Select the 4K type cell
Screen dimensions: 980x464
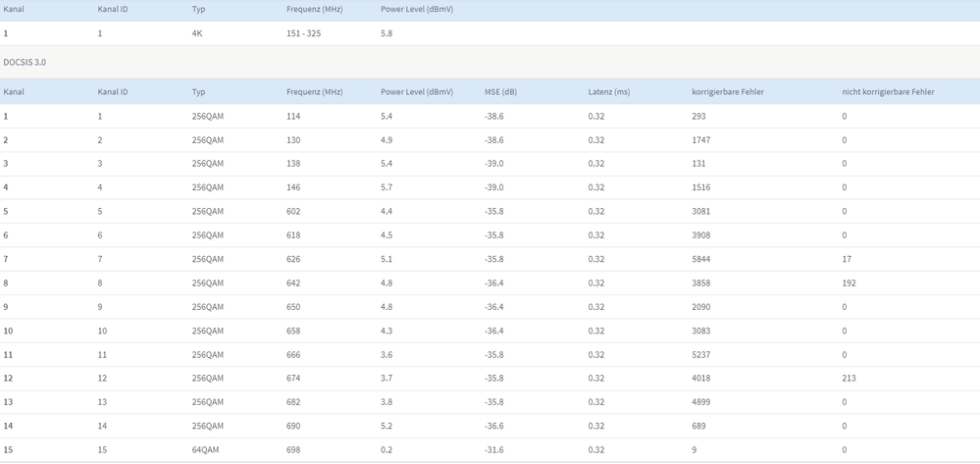tap(198, 33)
